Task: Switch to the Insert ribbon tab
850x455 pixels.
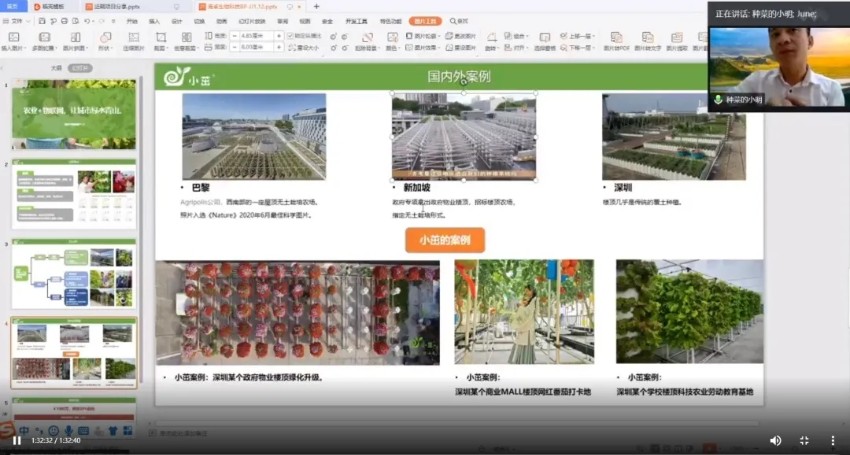Action: (154, 21)
